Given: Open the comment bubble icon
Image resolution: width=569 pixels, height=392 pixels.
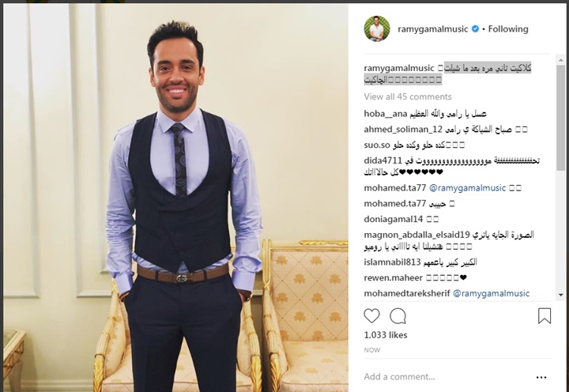Looking at the screenshot, I should click(x=398, y=316).
